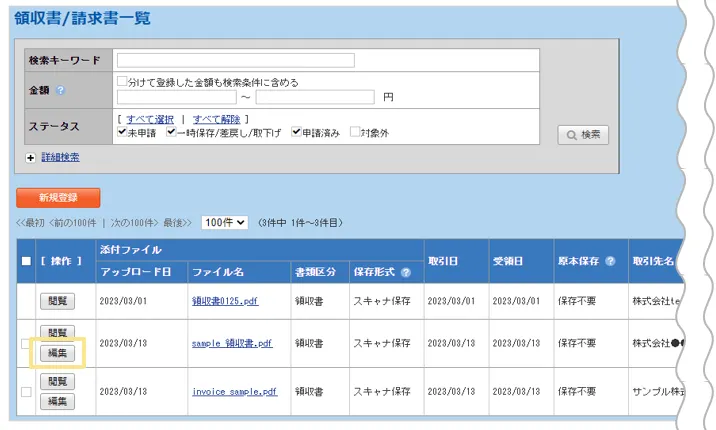
Task: Click 編集 button for sample_領収書.pdf row
Action: (58, 352)
